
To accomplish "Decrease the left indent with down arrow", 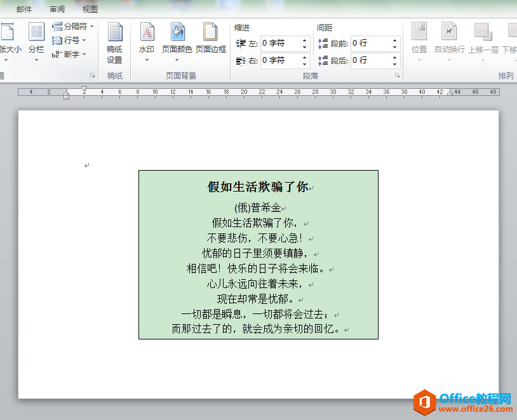I will point(304,47).
